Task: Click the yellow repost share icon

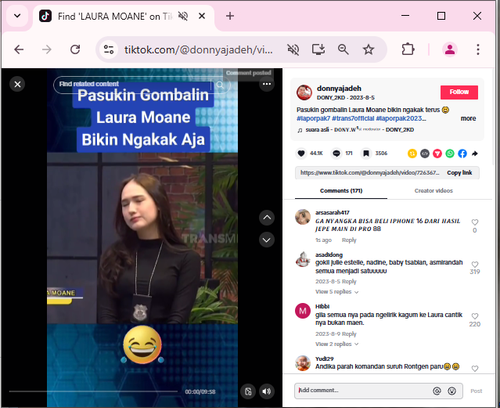Action: (x=412, y=153)
